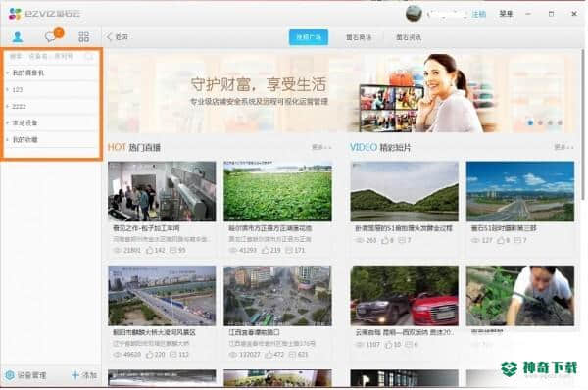Open the messages chat bubble icon
Image resolution: width=588 pixels, height=390 pixels.
click(x=50, y=36)
